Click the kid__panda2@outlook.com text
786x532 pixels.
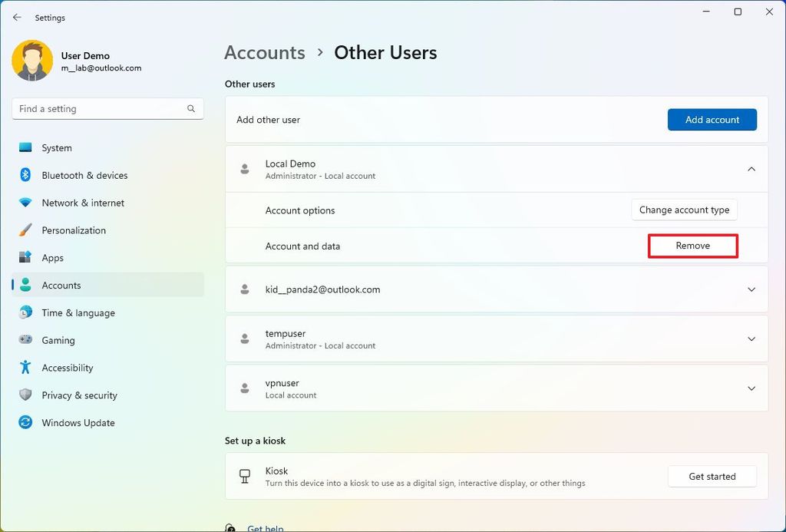pos(322,289)
